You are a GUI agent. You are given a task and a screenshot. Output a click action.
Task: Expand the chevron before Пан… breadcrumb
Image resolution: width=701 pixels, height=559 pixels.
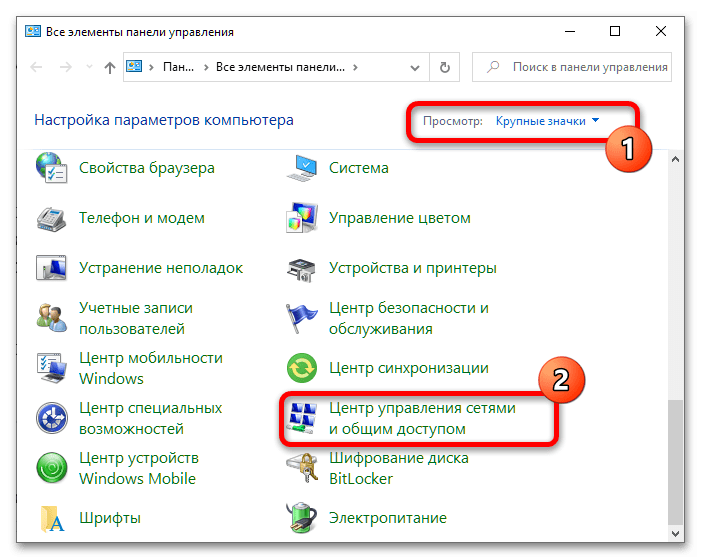[x=152, y=67]
